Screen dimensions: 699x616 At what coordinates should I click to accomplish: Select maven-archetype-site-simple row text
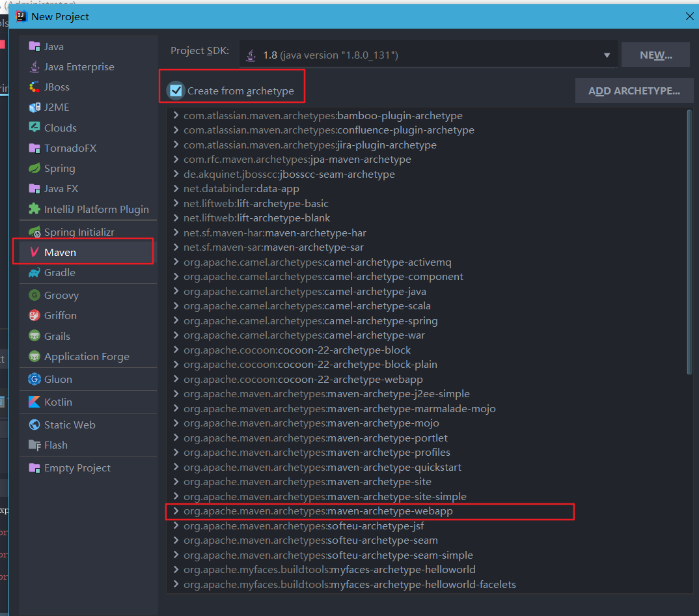[325, 496]
